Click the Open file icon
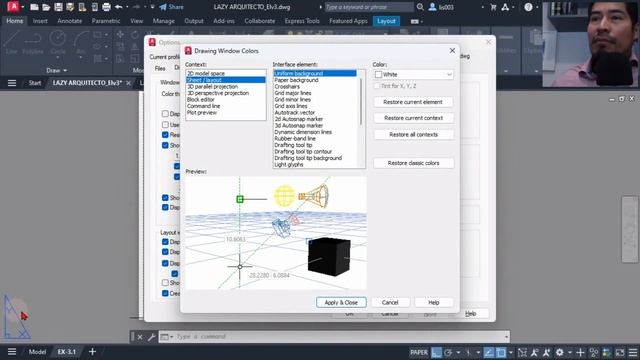Image resolution: width=640 pixels, height=360 pixels. point(46,7)
